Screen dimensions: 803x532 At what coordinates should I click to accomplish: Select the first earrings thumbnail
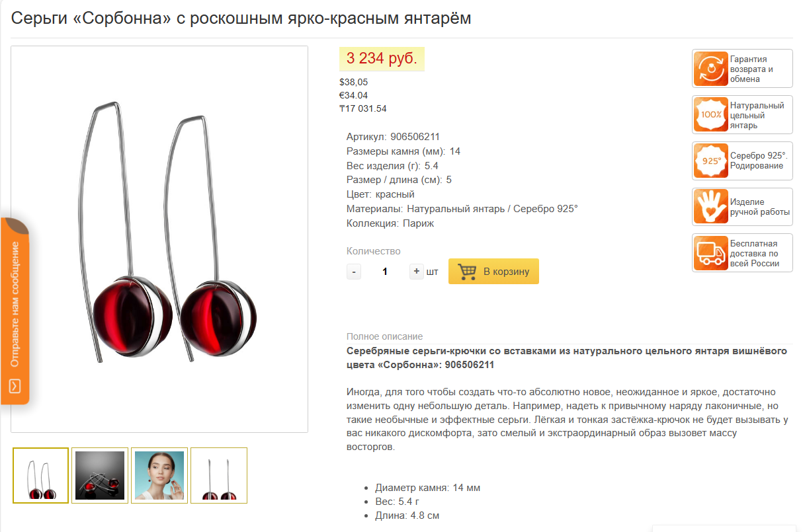(41, 476)
